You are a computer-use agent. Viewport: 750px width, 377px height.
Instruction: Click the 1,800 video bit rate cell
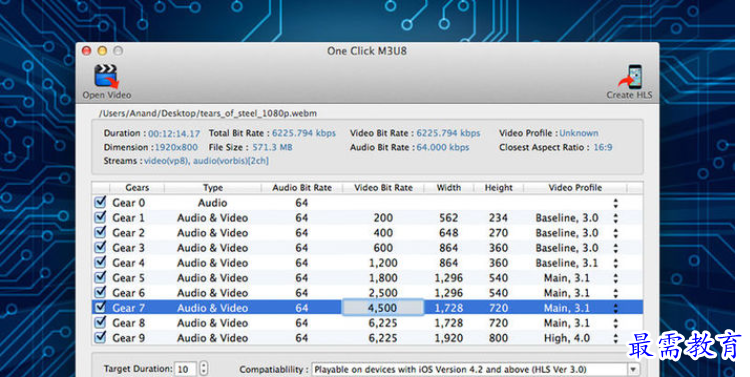pyautogui.click(x=383, y=278)
